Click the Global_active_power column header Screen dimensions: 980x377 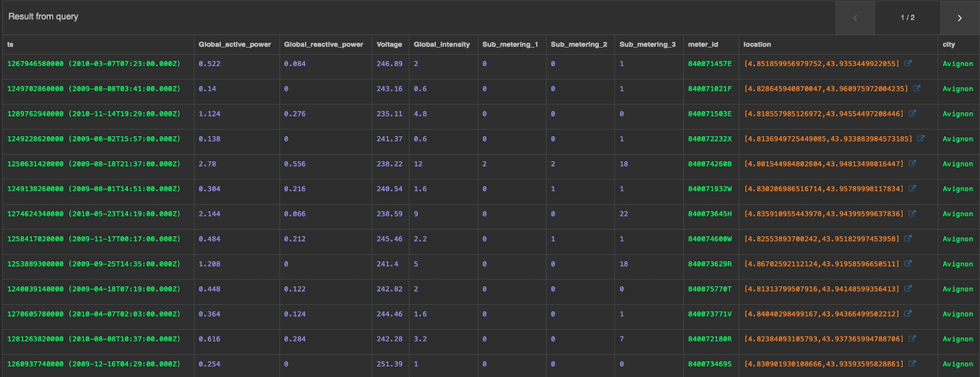pos(235,45)
